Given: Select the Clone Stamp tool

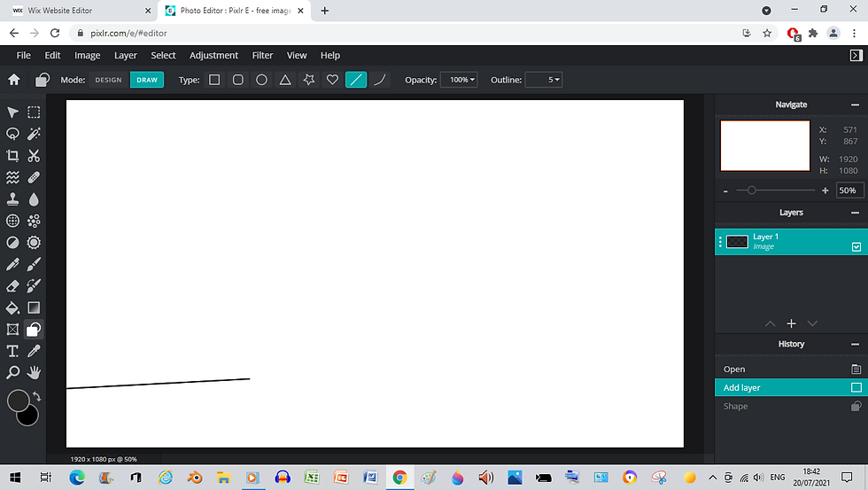Looking at the screenshot, I should (x=12, y=198).
